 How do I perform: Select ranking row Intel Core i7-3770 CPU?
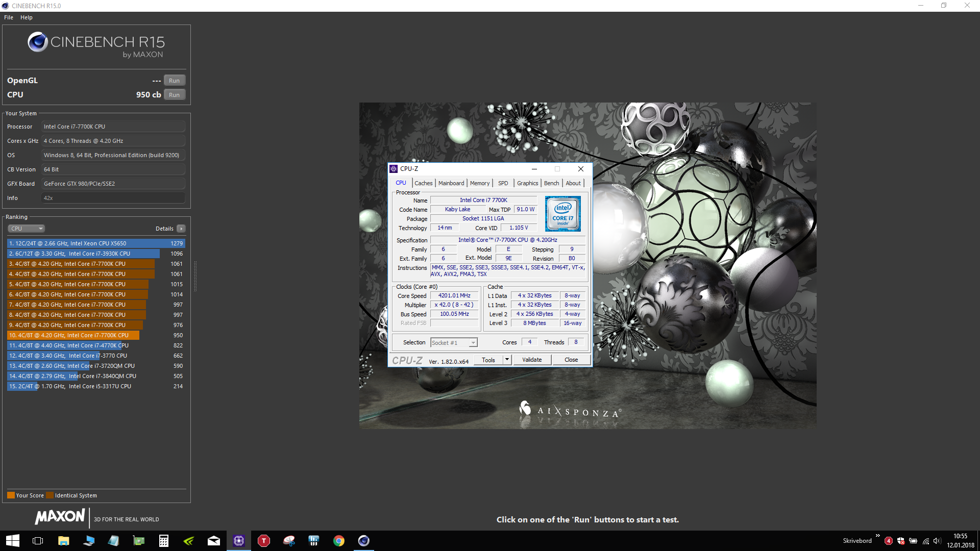point(96,356)
